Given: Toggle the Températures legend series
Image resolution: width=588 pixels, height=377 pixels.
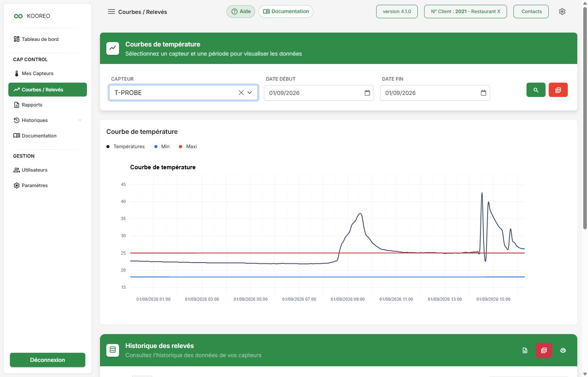Looking at the screenshot, I should pos(125,147).
